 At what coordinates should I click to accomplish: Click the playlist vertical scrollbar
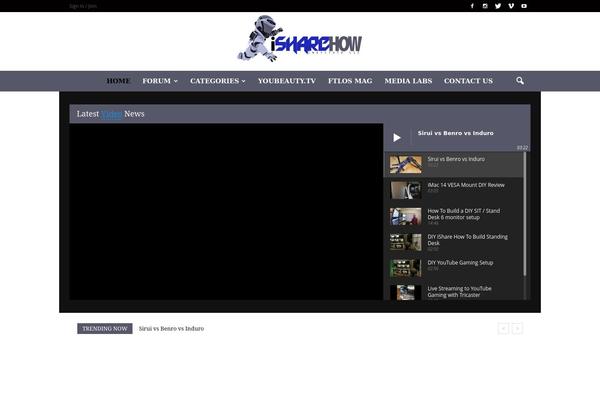525,214
